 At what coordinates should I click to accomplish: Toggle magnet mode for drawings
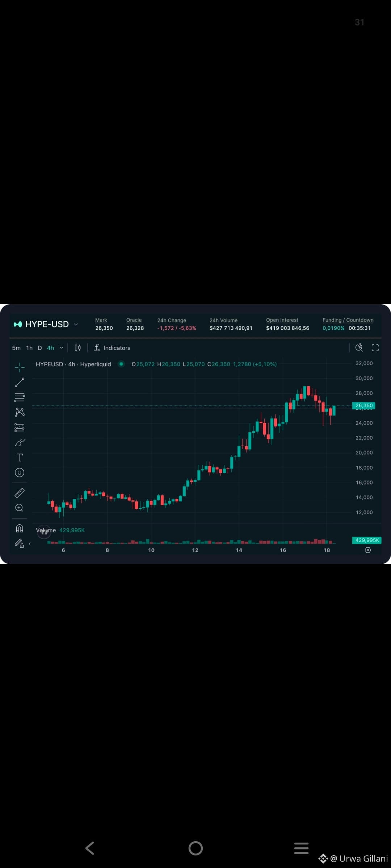click(20, 528)
